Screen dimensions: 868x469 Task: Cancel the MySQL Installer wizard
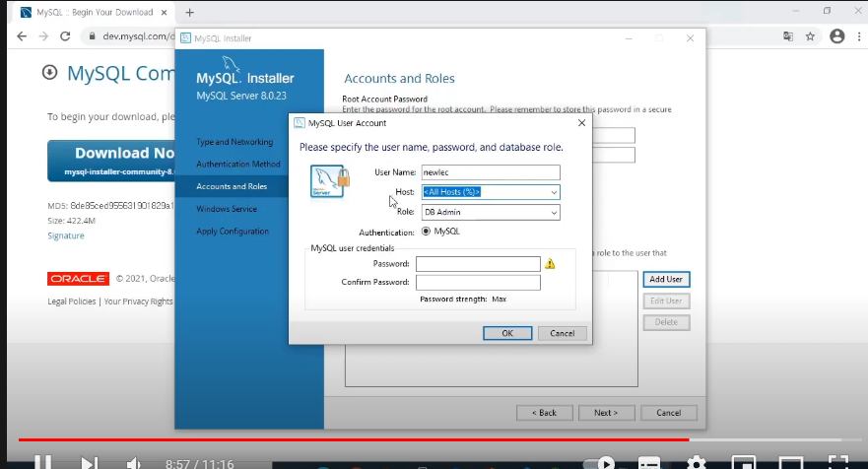pyautogui.click(x=668, y=413)
